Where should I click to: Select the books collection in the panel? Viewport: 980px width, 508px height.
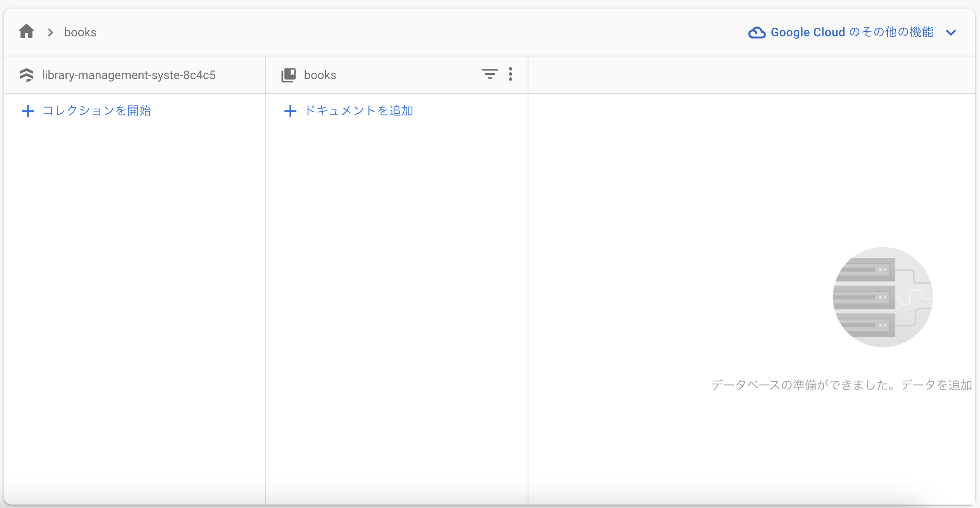coord(320,74)
